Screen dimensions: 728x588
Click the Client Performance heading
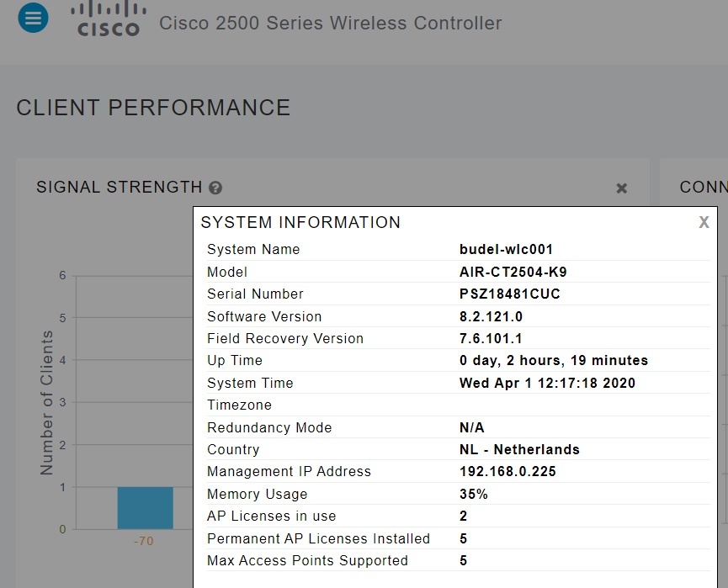click(153, 108)
